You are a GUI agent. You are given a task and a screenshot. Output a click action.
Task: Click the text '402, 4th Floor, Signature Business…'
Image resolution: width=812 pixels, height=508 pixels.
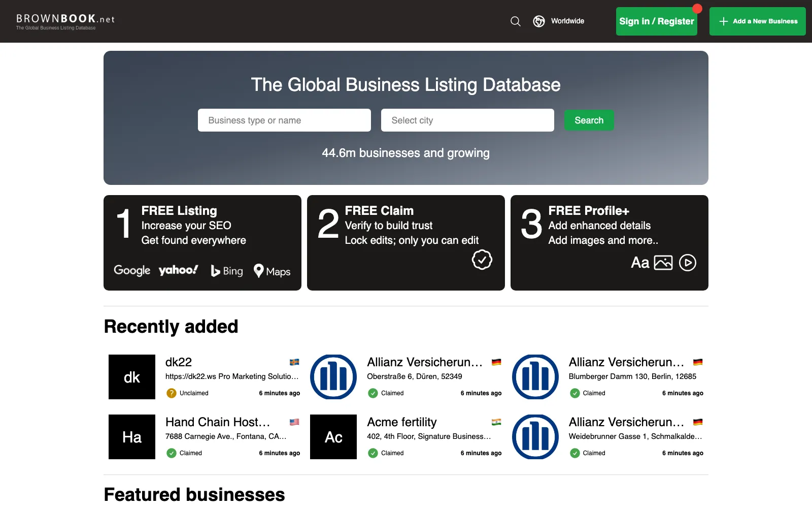coord(429,436)
